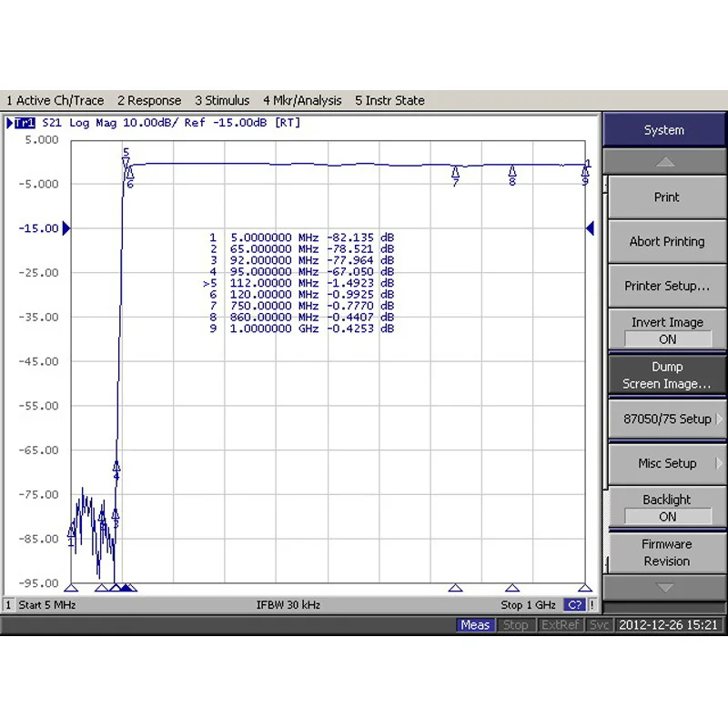Screen dimensions: 728x728
Task: Select marker 8 on the trace
Action: [x=512, y=176]
